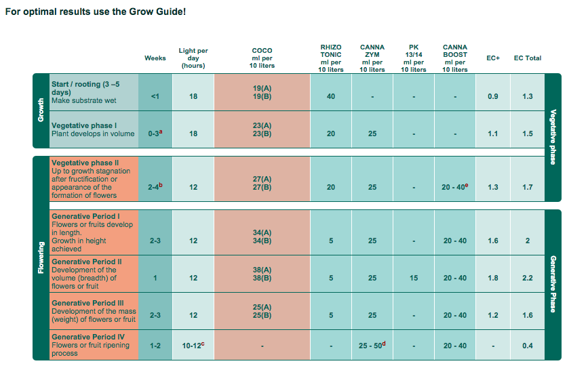The image size is (588, 372).
Task: Select the vertical 'Flowering' section label
Action: click(41, 257)
